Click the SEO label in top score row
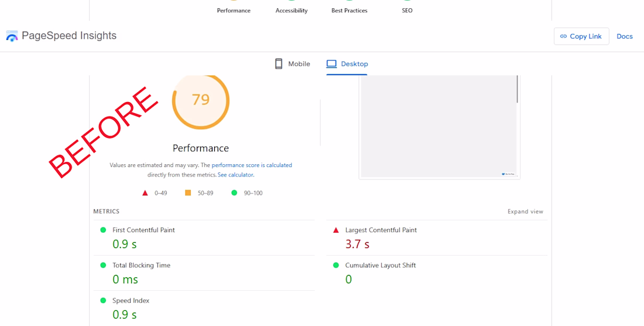This screenshot has height=326, width=644. click(x=407, y=11)
